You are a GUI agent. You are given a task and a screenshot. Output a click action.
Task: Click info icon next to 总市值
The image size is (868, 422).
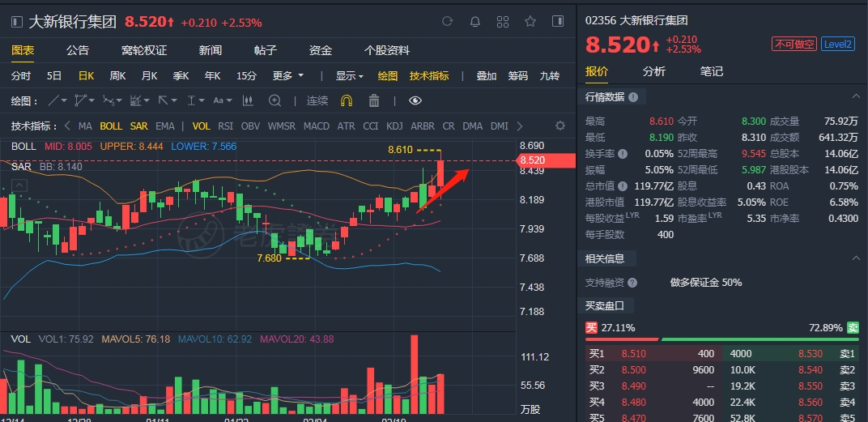click(623, 186)
